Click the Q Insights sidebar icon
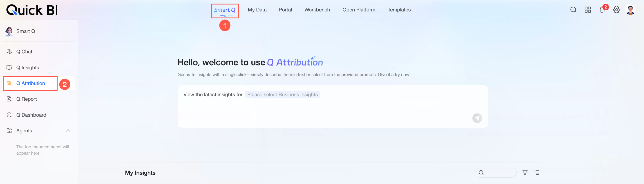This screenshot has width=644, height=184. tap(9, 67)
